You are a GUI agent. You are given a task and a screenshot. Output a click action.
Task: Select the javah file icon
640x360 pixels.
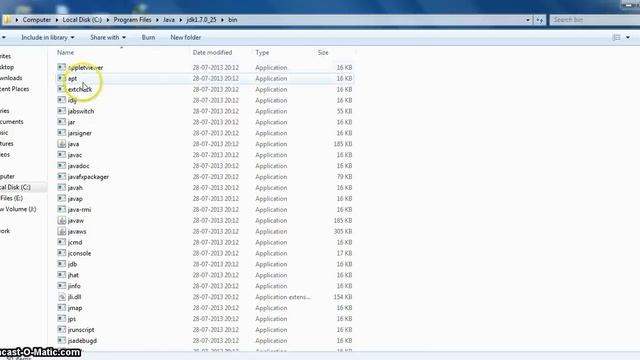click(62, 188)
